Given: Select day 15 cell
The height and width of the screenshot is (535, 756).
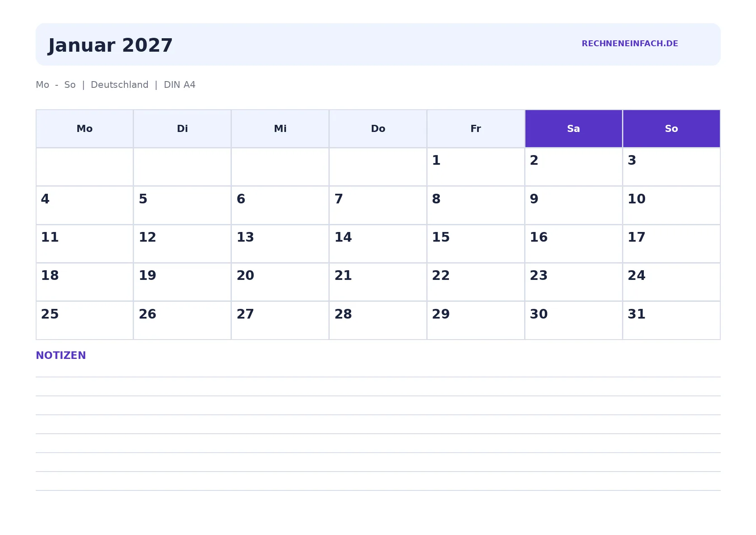Looking at the screenshot, I should click(x=476, y=244).
